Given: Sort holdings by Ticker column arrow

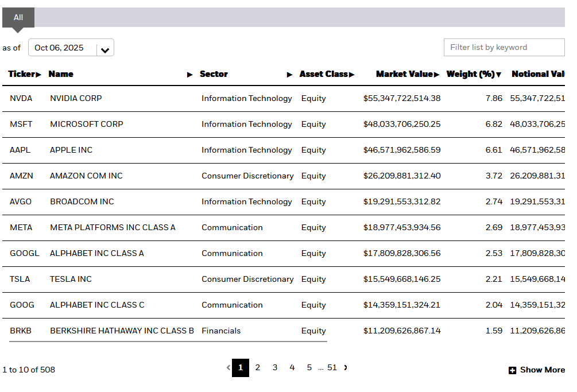Looking at the screenshot, I should coord(39,75).
